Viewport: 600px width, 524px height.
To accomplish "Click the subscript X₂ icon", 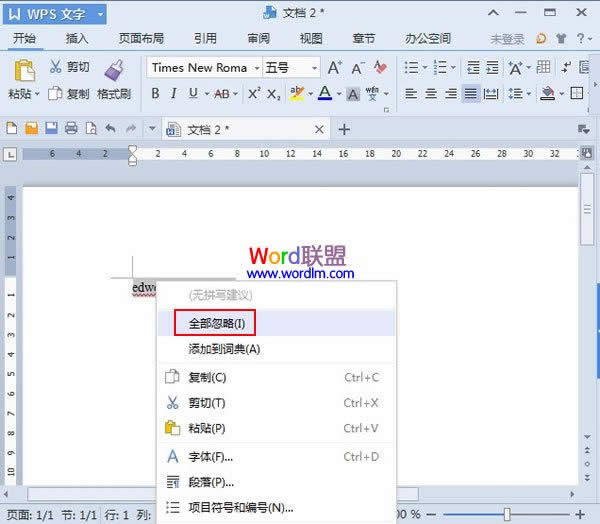I will tap(272, 93).
